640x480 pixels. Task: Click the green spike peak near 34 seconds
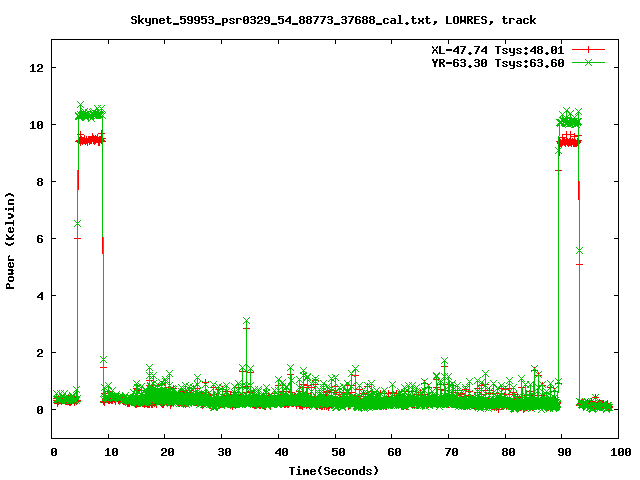pos(246,321)
